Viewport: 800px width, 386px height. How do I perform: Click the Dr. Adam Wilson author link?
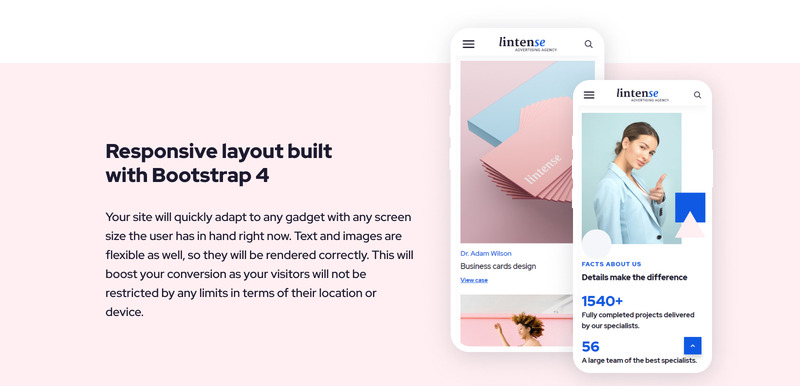click(x=486, y=253)
